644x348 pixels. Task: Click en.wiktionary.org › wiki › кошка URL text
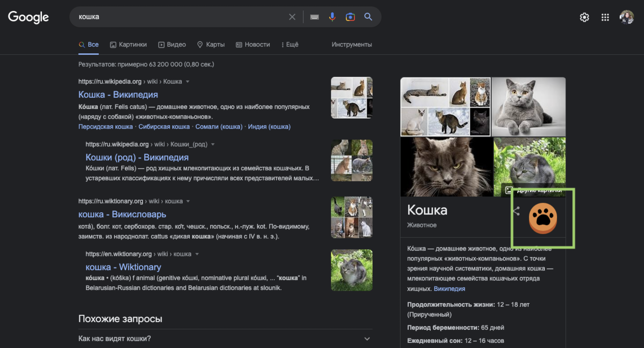point(138,254)
